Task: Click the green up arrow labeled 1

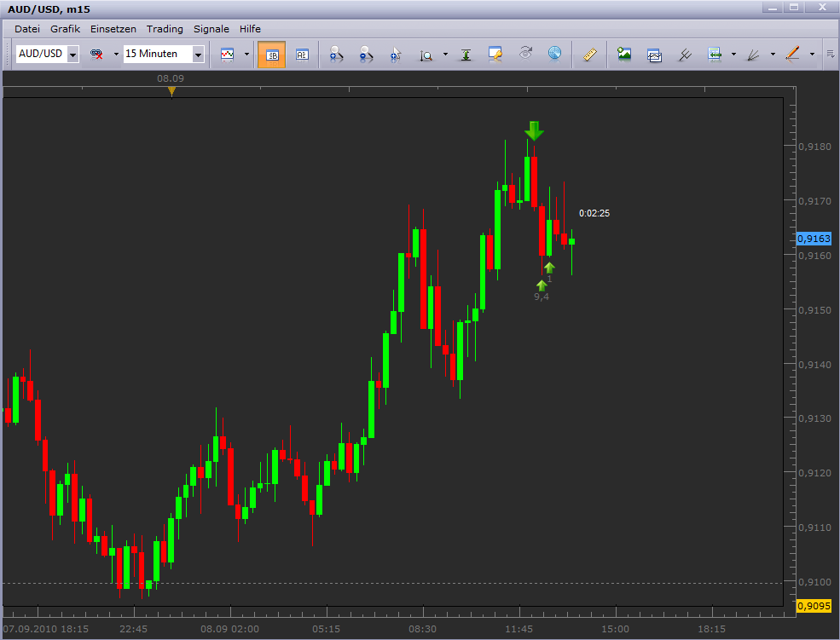Action: [x=549, y=268]
